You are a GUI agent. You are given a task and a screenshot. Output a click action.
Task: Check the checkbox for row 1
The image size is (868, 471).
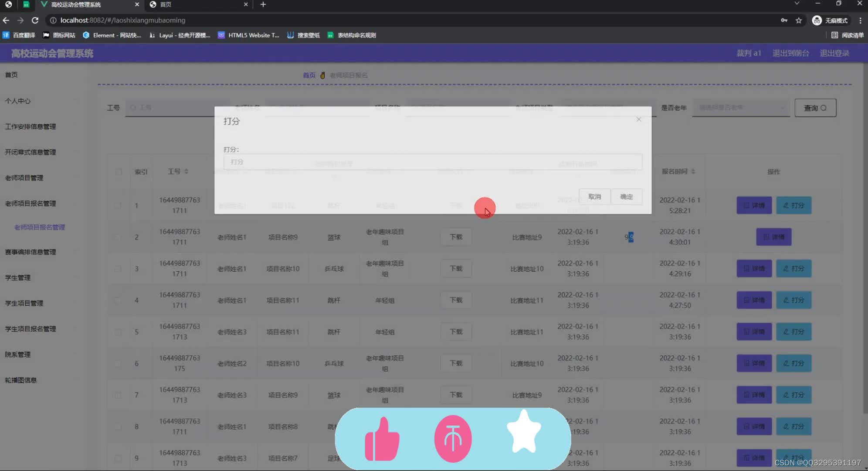[118, 205]
